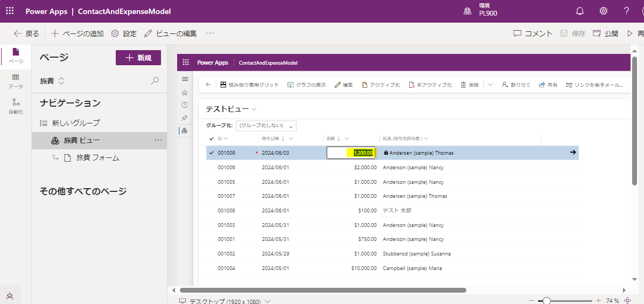Viewport: 644px width, 304px height.
Task: Open record 001009 with right arrow
Action: [x=573, y=152]
